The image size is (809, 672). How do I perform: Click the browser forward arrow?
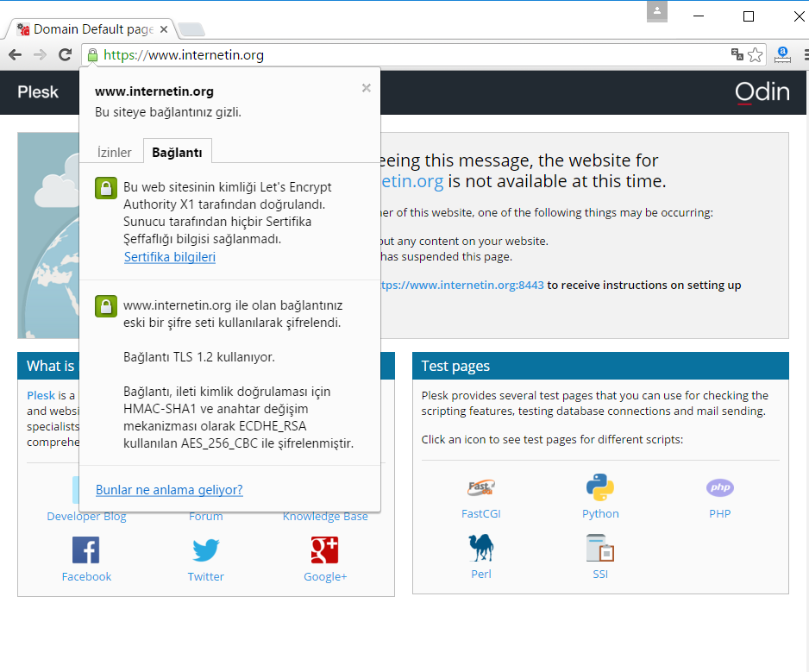click(40, 54)
